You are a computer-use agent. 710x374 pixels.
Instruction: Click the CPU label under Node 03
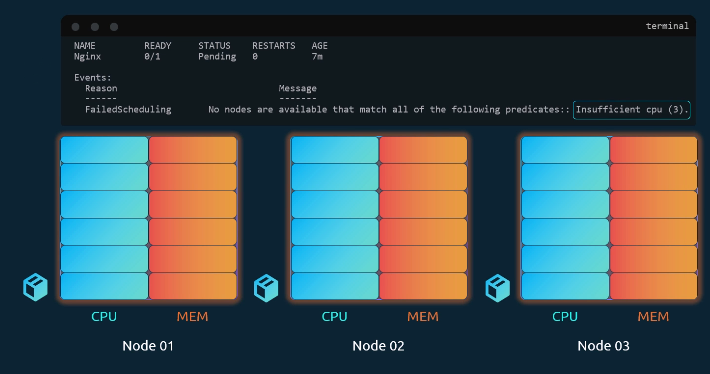click(565, 316)
